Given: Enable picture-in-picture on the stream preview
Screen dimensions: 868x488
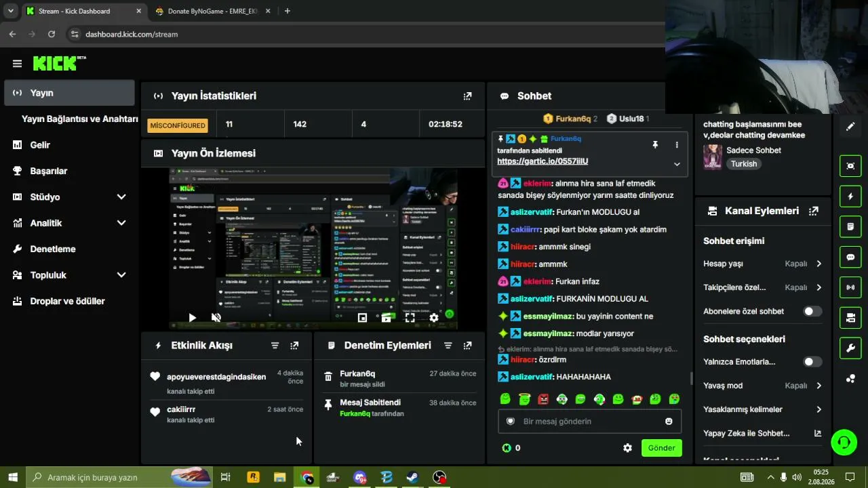Looking at the screenshot, I should (x=362, y=317).
